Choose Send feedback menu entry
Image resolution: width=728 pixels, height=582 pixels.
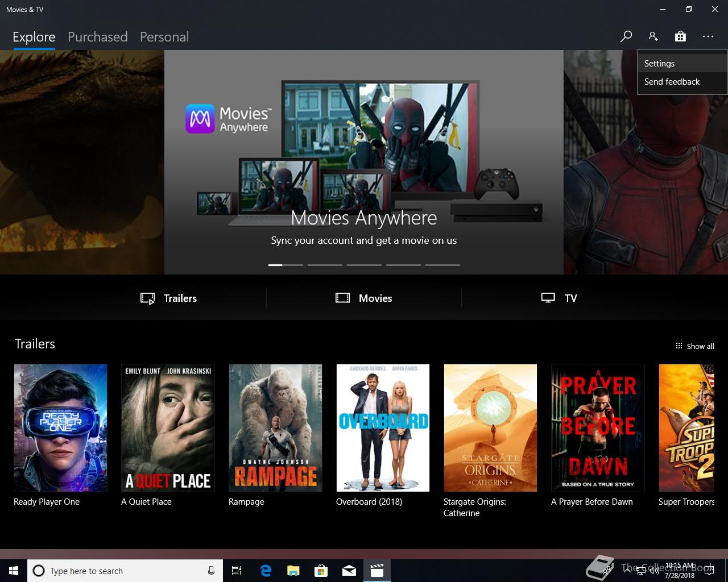click(682, 82)
